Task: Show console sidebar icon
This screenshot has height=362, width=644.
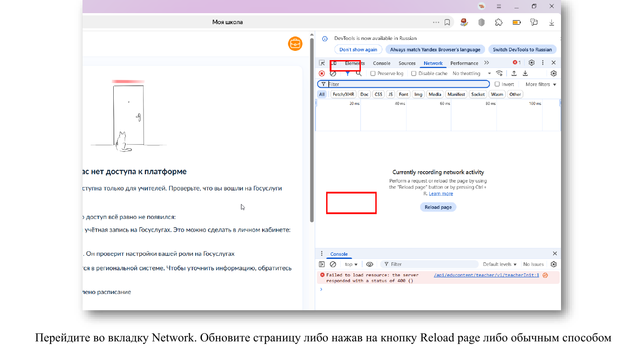Action: (x=322, y=264)
